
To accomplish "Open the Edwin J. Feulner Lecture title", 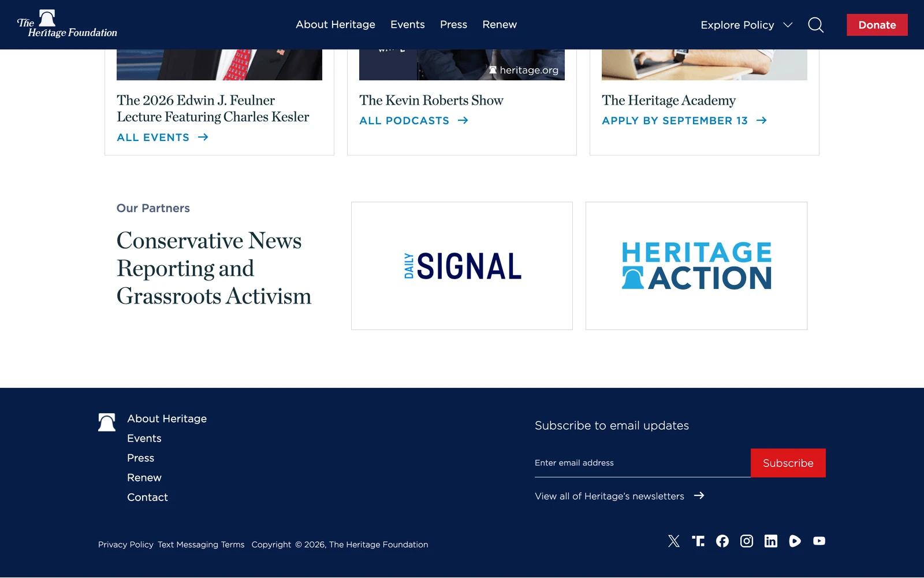I will click(213, 109).
